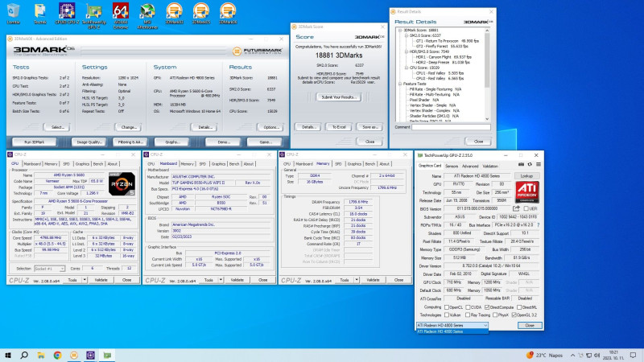Open Graphics tab in CPU-Z CPU window

[x=82, y=164]
